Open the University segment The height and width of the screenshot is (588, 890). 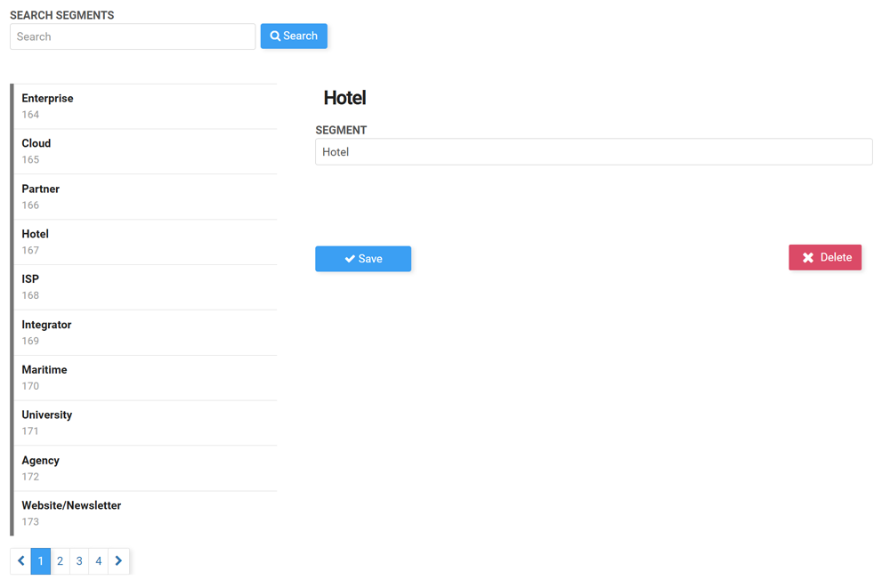click(x=145, y=423)
